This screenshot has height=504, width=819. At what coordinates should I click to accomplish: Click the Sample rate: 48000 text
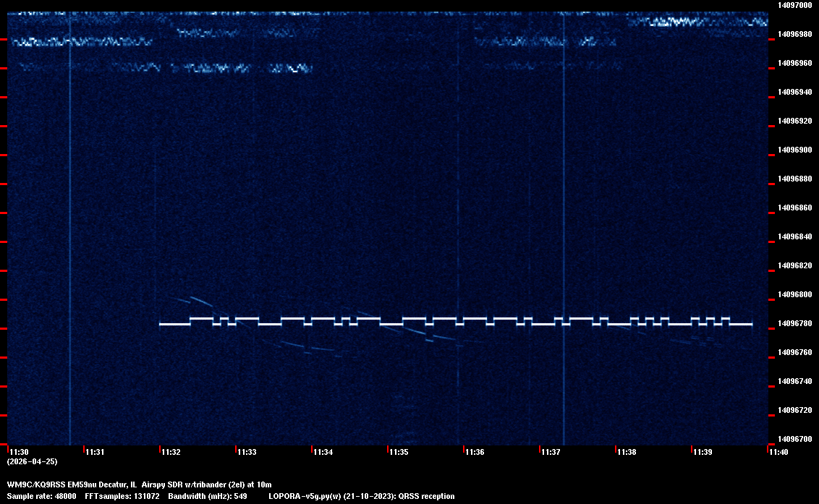[x=41, y=496]
